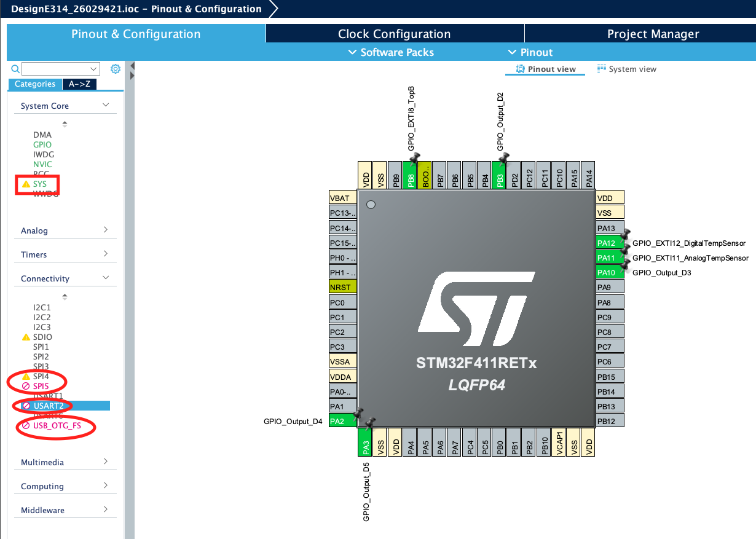Viewport: 756px width, 539px height.
Task: Switch to the A->Z tab
Action: point(81,84)
